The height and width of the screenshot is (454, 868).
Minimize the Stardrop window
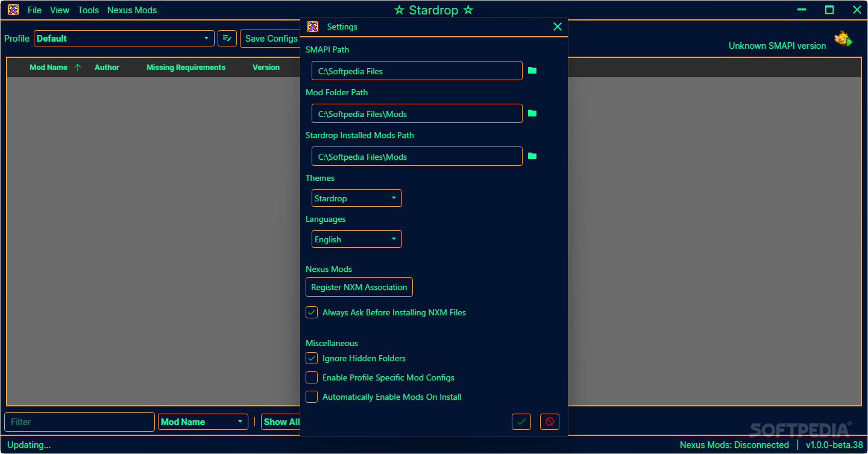click(802, 10)
